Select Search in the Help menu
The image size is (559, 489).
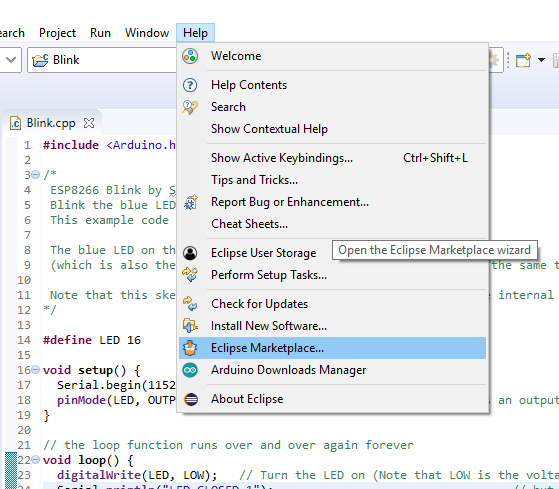click(332, 107)
